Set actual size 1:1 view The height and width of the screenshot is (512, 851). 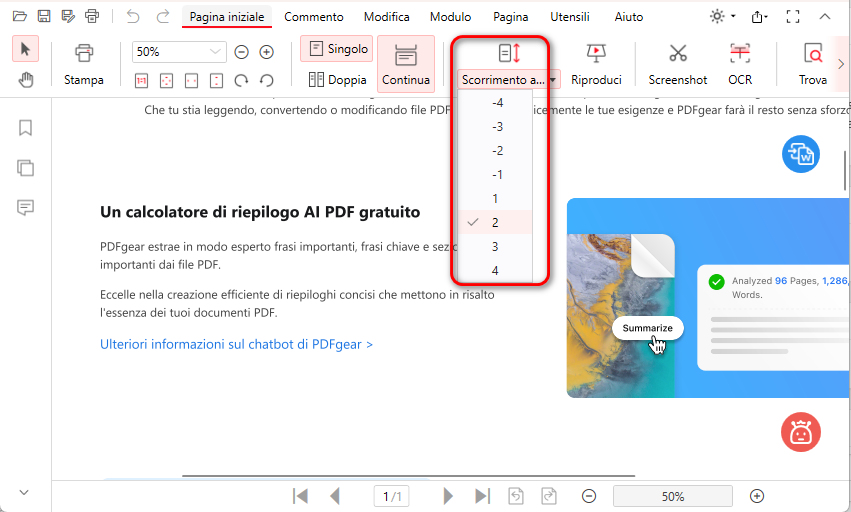pyautogui.click(x=141, y=81)
